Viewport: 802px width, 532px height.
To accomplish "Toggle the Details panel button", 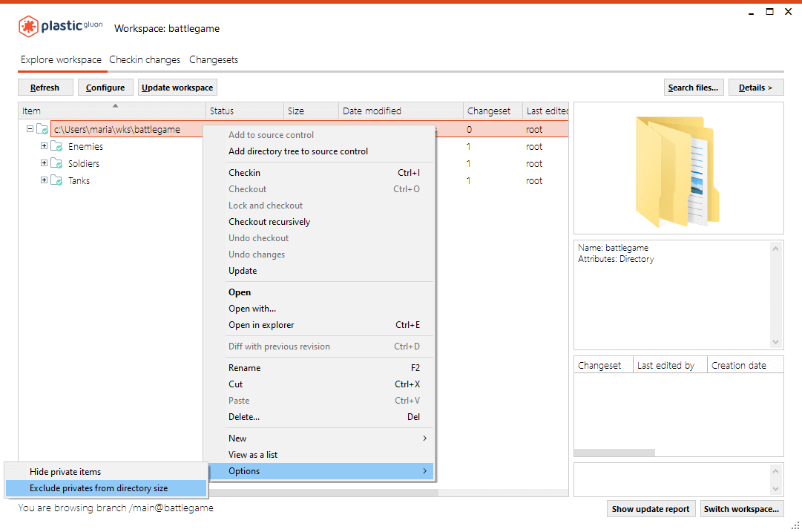I will [x=756, y=88].
